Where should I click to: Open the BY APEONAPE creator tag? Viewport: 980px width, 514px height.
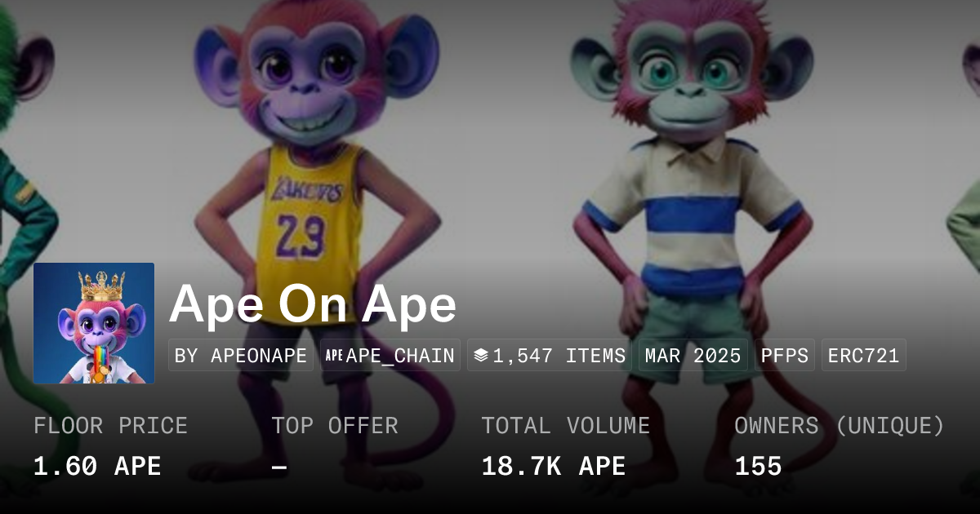241,356
